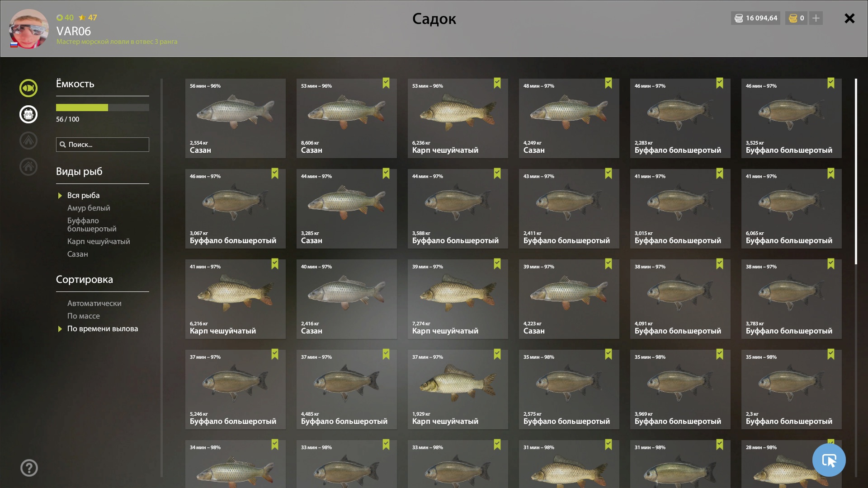Choose sort По времени вылова
The width and height of the screenshot is (868, 488).
(103, 328)
